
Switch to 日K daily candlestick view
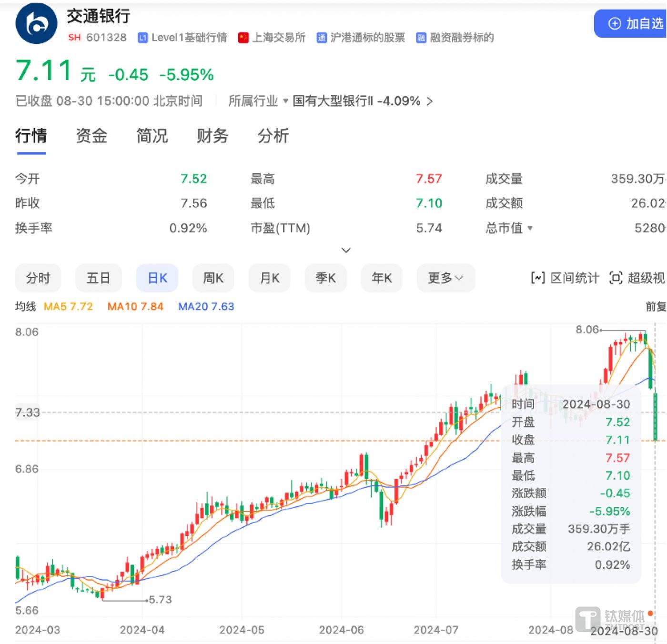(157, 278)
